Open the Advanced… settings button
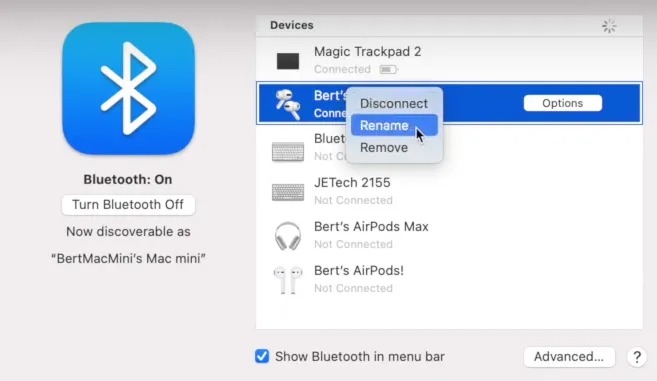Image resolution: width=657 pixels, height=381 pixels. (569, 357)
